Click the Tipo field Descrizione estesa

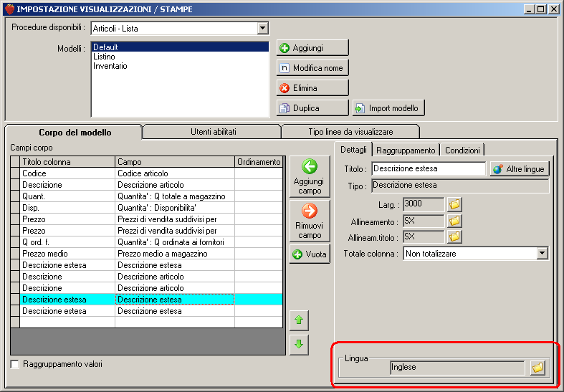click(x=460, y=186)
